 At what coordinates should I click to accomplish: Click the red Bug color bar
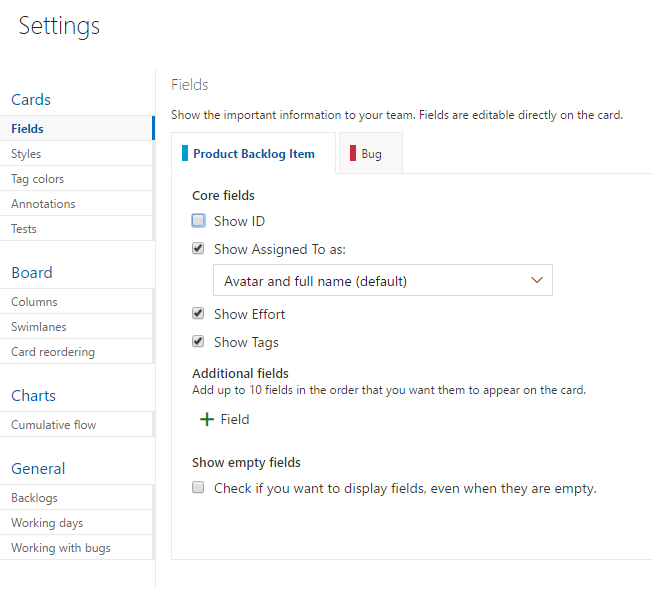(353, 153)
